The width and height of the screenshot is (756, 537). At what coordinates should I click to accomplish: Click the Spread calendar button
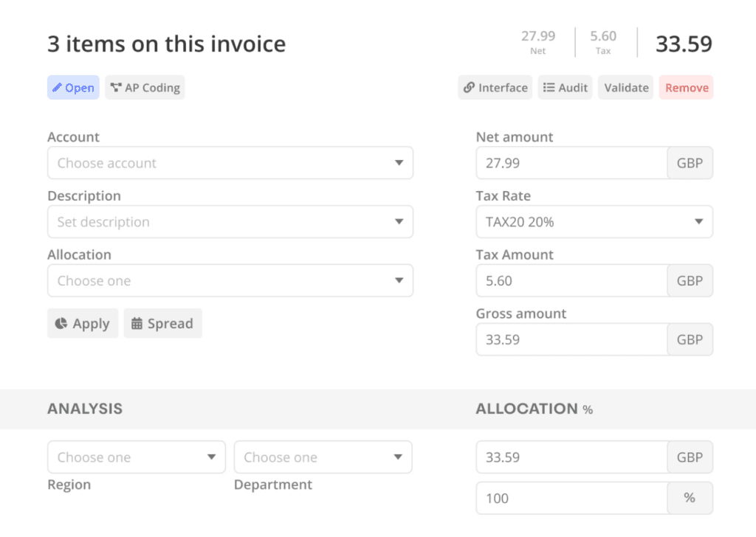pyautogui.click(x=162, y=324)
